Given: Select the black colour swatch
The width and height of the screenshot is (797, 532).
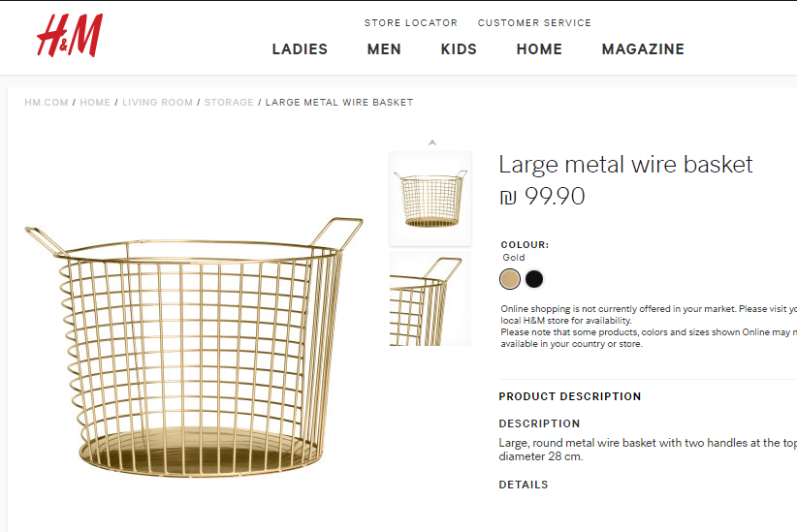Looking at the screenshot, I should (x=534, y=279).
